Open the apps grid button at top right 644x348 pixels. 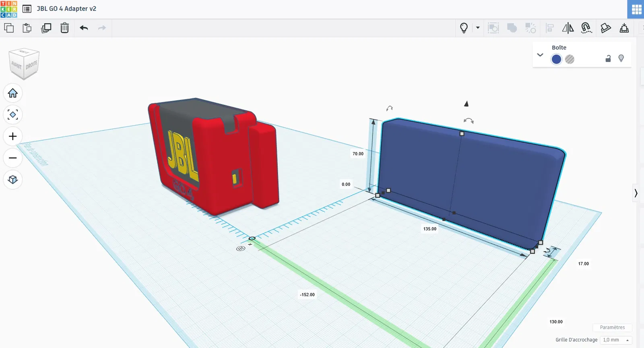tap(636, 9)
